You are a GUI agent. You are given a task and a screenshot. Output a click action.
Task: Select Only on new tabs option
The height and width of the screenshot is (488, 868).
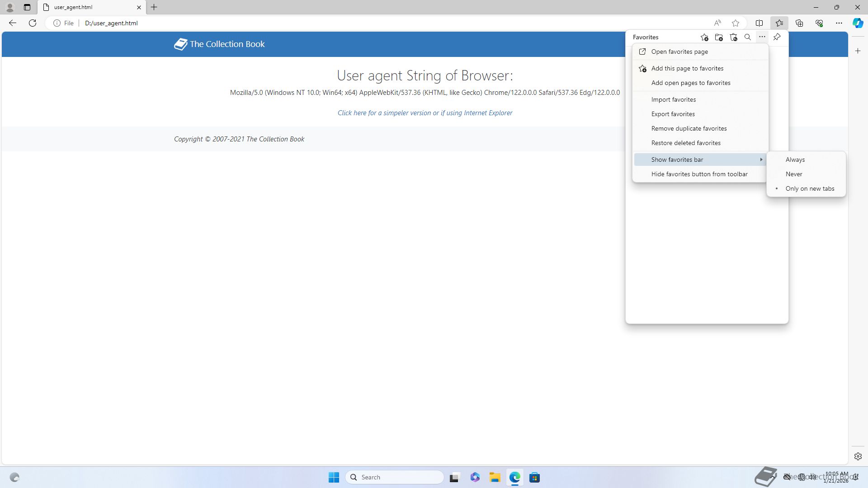(x=810, y=188)
